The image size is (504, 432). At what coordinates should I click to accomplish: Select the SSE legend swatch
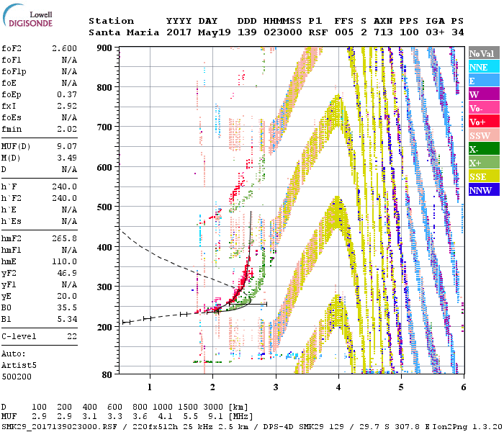[484, 176]
